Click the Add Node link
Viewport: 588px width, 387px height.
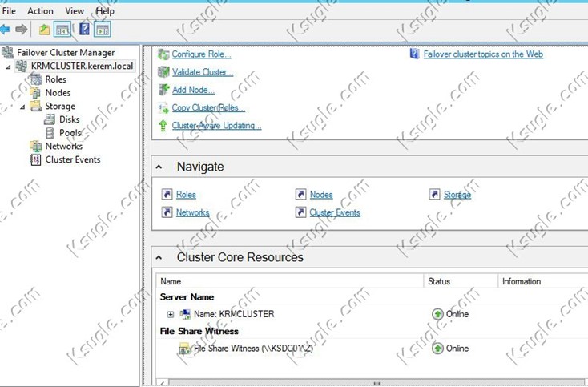tap(194, 90)
